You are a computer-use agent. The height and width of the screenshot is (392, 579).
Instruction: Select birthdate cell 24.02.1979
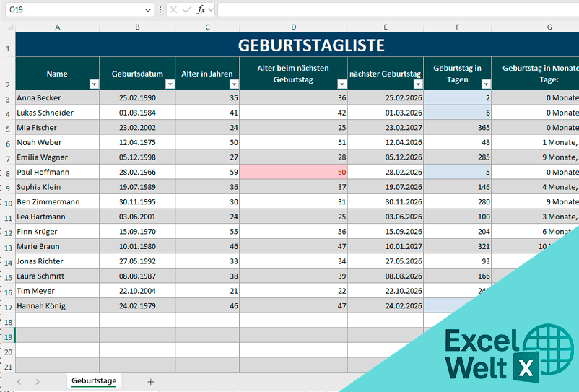(137, 305)
